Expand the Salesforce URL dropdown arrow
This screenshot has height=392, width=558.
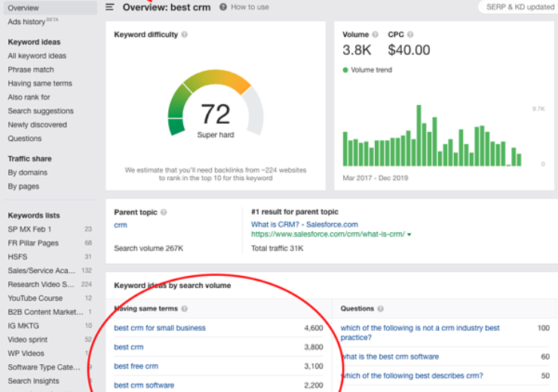click(409, 235)
